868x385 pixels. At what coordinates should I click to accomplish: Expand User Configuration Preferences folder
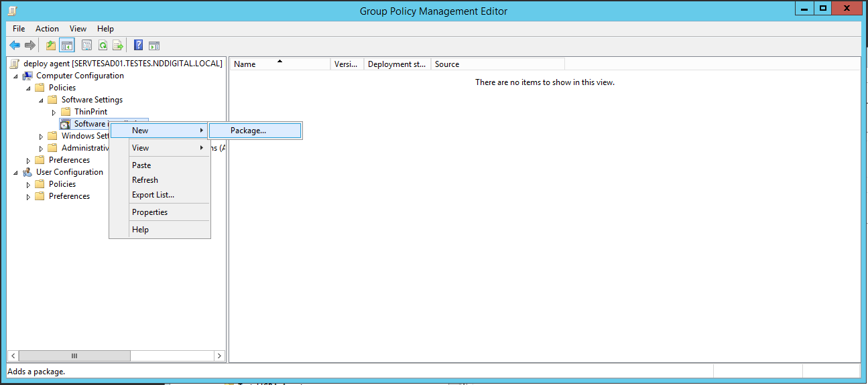(x=28, y=196)
